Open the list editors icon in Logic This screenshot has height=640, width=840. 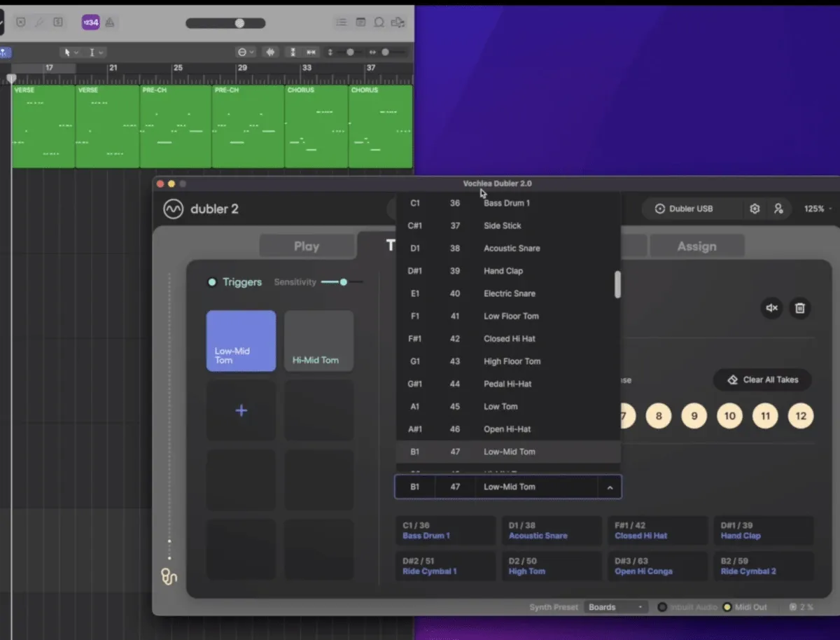[341, 22]
